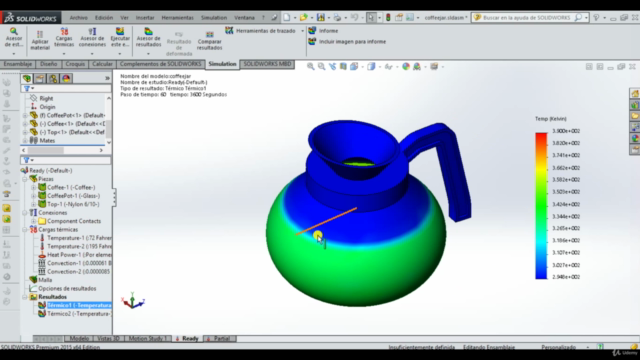
Task: Open the Archivo menu
Action: click(x=78, y=18)
